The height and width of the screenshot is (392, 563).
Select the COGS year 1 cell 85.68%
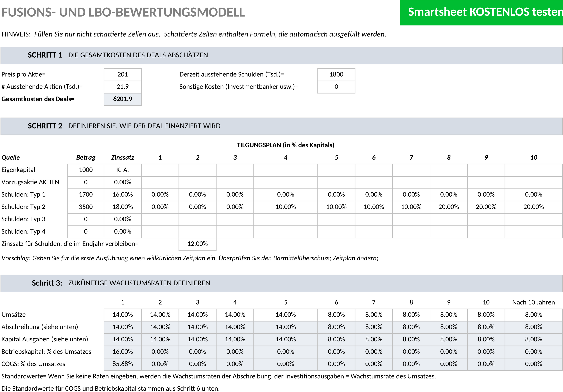point(123,364)
